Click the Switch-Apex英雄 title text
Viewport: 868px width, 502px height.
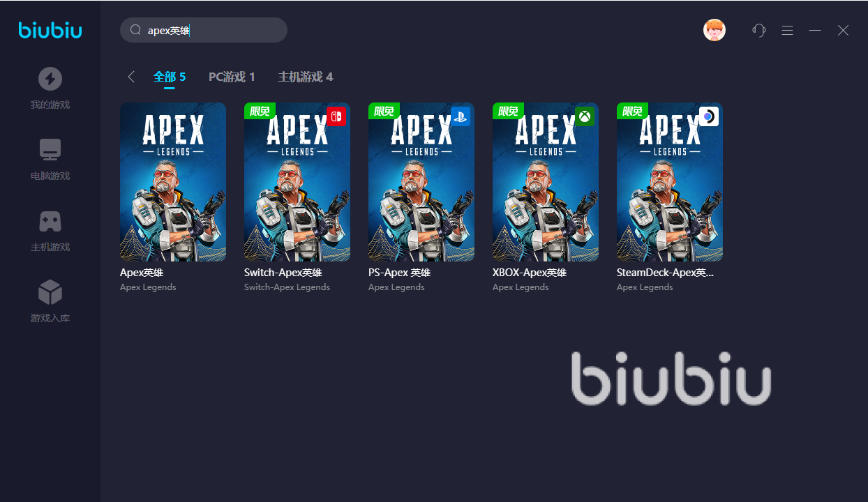pos(283,273)
